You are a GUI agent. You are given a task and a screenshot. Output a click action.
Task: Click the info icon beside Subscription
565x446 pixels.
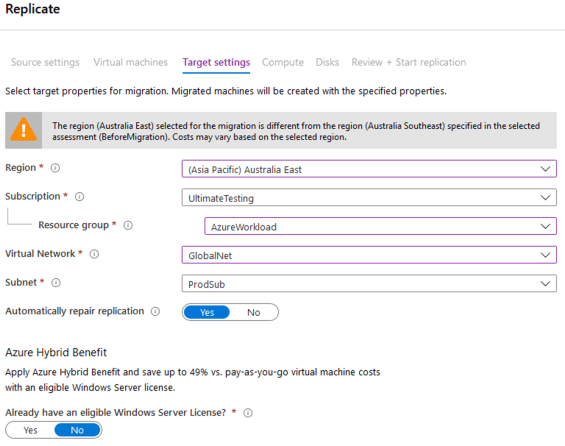click(79, 197)
